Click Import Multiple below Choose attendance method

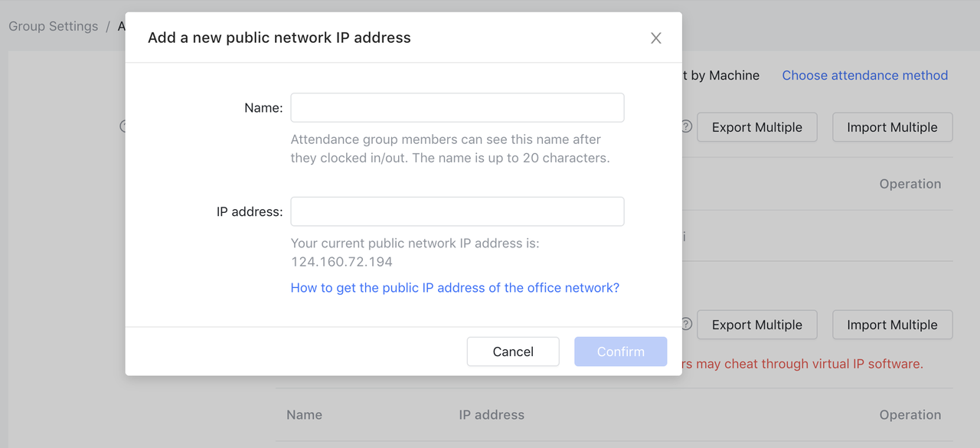(x=892, y=127)
